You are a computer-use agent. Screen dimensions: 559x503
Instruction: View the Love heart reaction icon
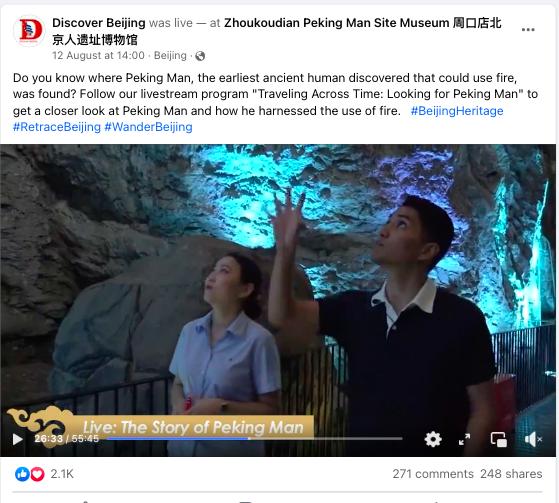click(x=37, y=474)
